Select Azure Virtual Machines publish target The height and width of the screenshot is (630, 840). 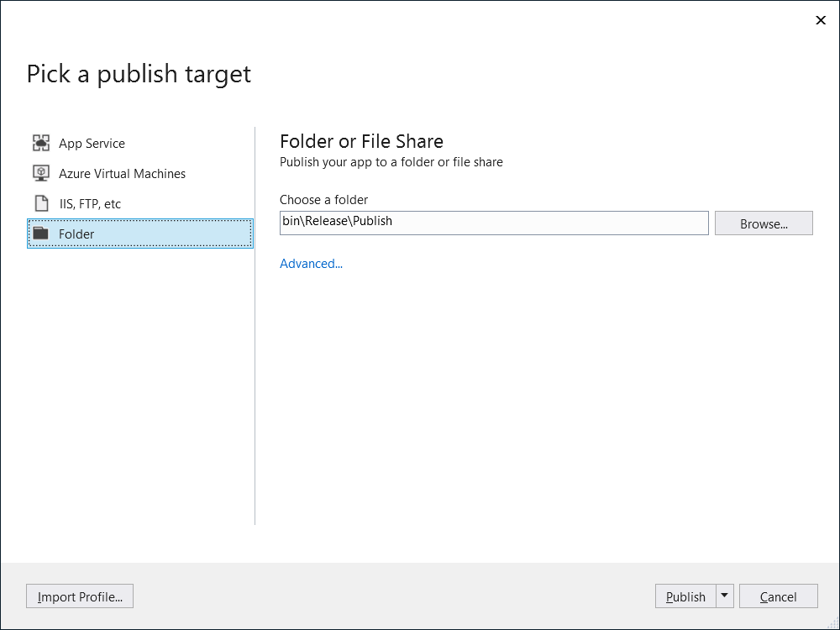(122, 173)
